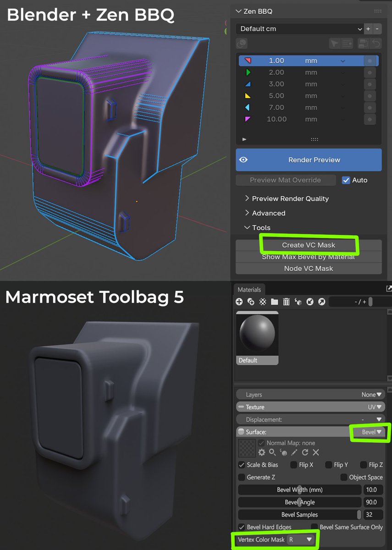392x550 pixels.
Task: Open the materials folder icon
Action: coord(274,302)
